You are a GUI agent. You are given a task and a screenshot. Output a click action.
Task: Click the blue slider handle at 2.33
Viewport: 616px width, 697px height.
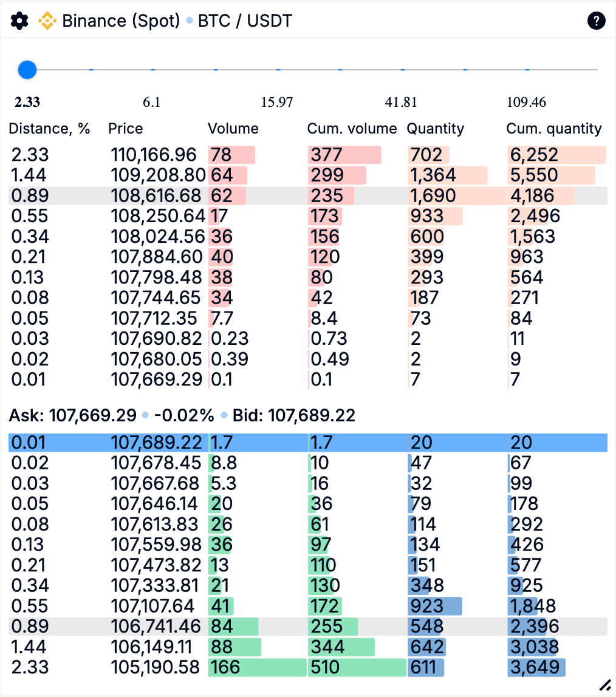tap(27, 70)
